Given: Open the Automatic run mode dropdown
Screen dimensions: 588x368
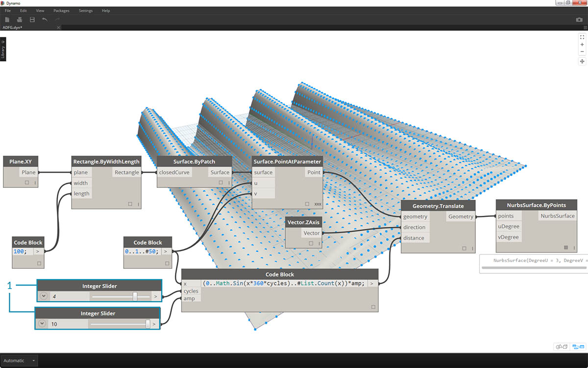Looking at the screenshot, I should coord(20,361).
